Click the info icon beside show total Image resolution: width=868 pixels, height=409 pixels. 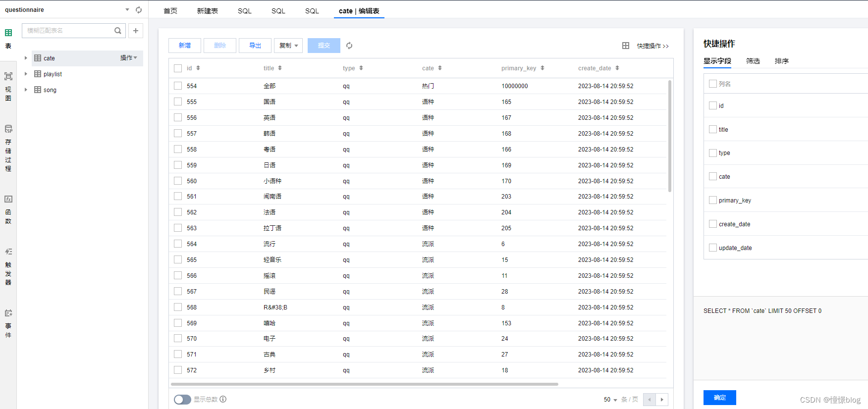click(223, 399)
